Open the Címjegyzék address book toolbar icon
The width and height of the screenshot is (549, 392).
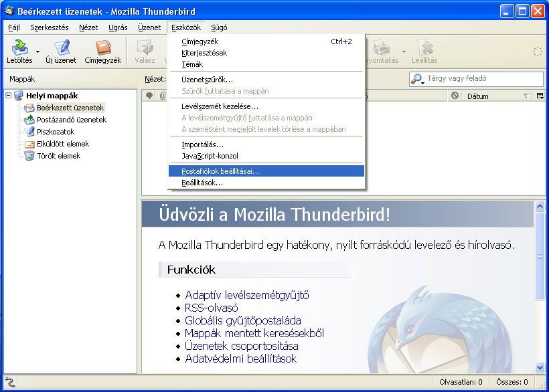103,47
